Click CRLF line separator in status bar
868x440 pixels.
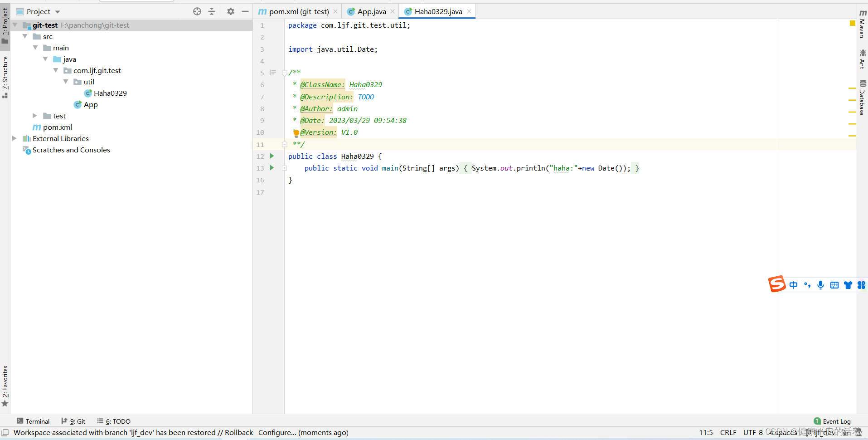click(728, 433)
